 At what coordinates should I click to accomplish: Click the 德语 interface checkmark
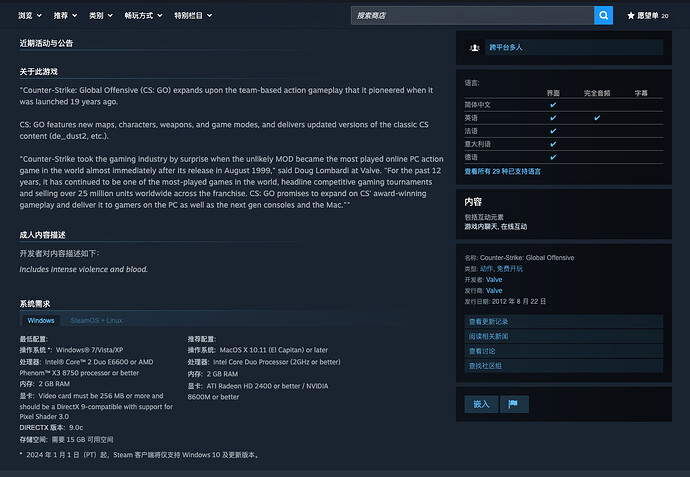point(553,157)
